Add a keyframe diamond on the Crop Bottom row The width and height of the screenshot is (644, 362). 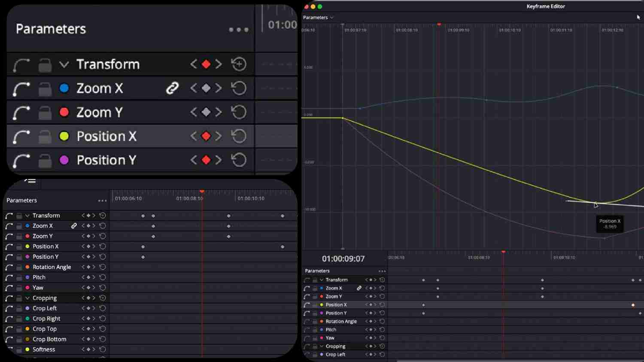(x=88, y=339)
